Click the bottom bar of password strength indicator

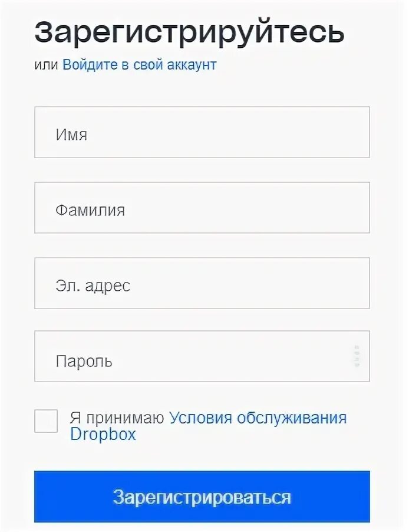[x=357, y=364]
